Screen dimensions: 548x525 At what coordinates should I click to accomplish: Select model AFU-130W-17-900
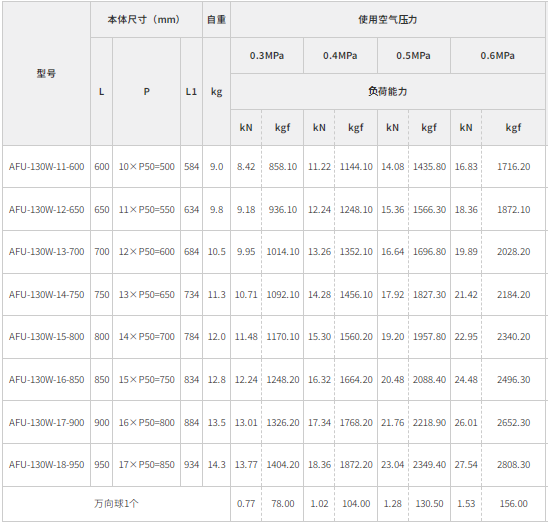click(46, 423)
